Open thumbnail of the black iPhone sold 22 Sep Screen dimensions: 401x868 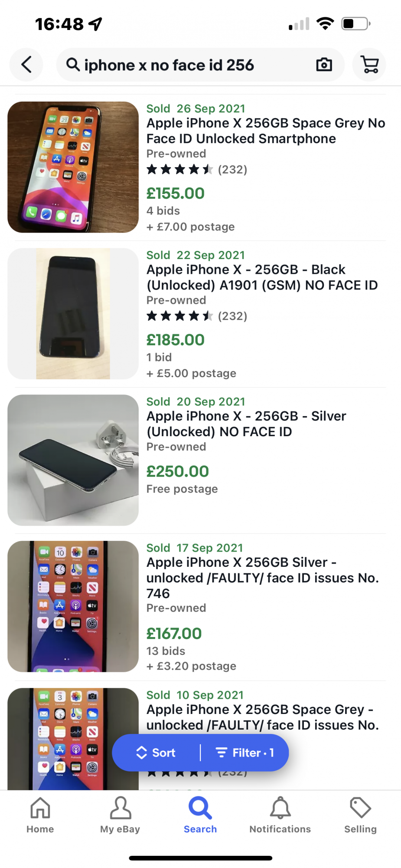click(x=73, y=313)
